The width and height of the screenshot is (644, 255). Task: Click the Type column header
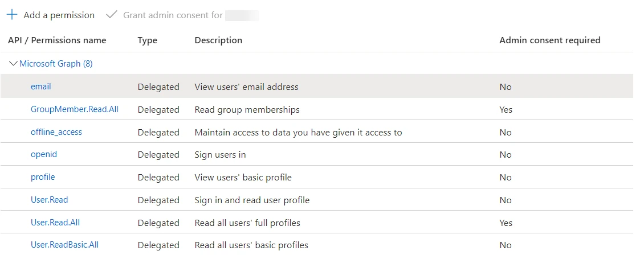(148, 40)
